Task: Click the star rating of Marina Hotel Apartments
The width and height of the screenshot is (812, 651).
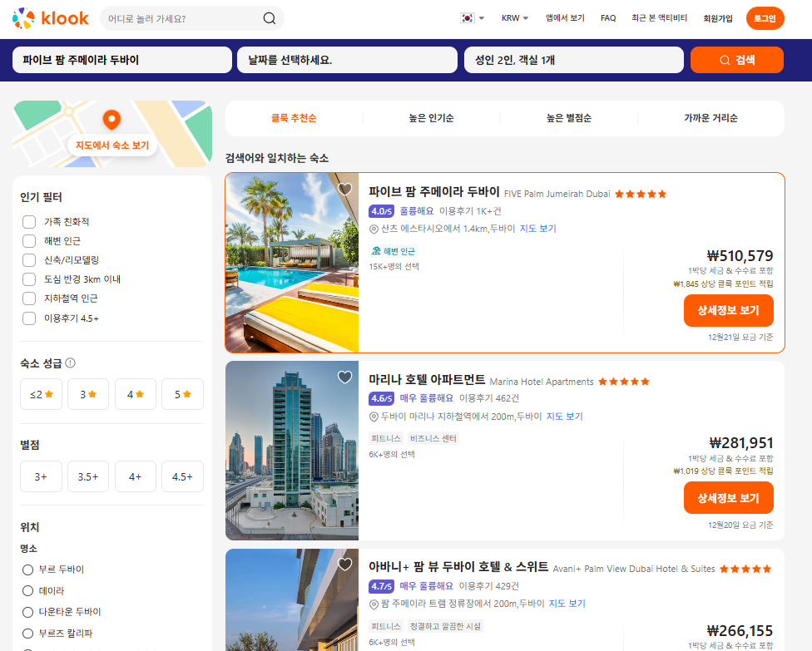Action: tap(624, 382)
